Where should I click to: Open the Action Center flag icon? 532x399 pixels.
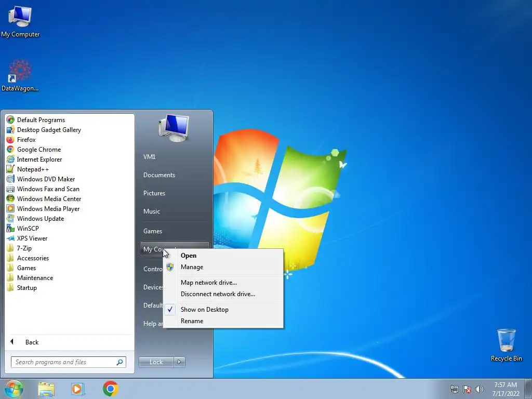click(x=467, y=389)
